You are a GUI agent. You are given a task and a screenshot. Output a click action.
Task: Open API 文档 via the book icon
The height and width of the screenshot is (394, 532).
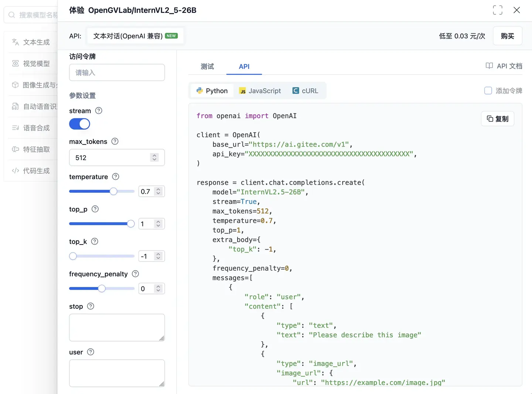[489, 66]
